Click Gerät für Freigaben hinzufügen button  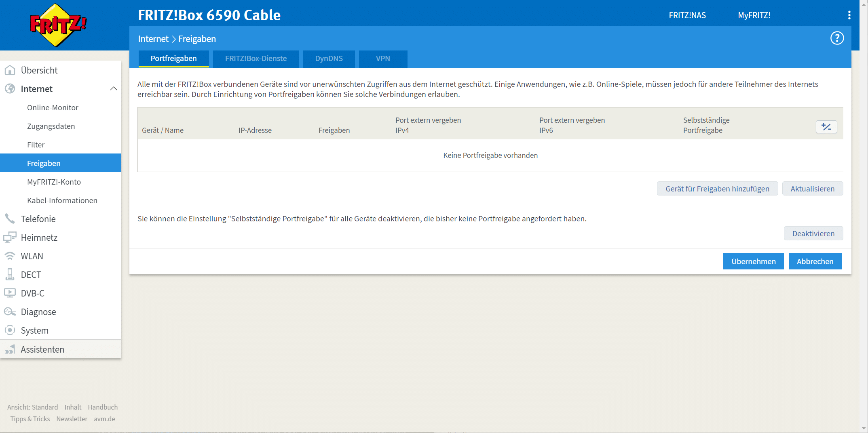[717, 189]
